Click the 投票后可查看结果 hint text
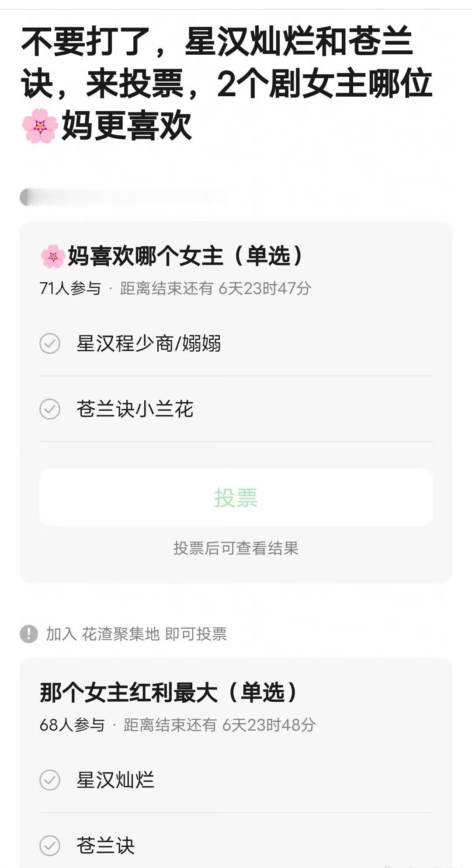Viewport: 472px width, 868px height. (x=236, y=548)
